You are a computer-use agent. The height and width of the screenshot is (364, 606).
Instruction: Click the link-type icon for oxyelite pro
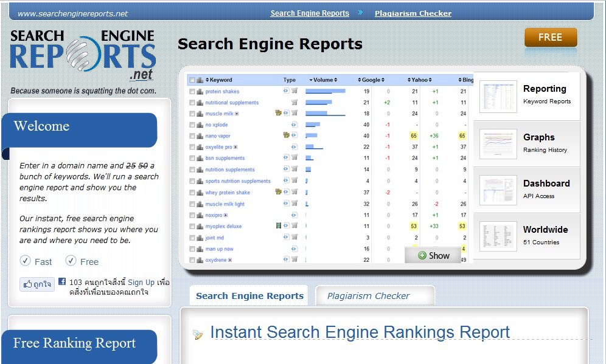294,147
